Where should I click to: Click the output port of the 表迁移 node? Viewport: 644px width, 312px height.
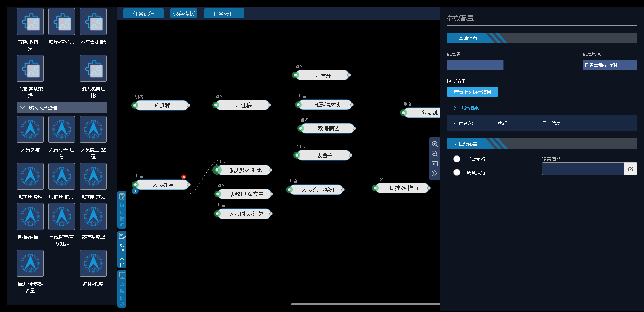tap(269, 105)
